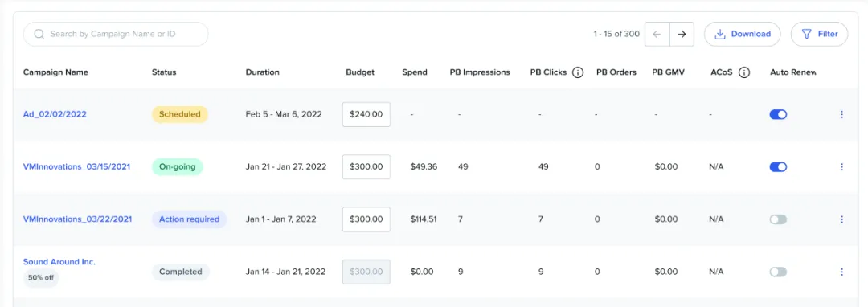Open the VMInnovations_03/15/2021 campaign
The width and height of the screenshot is (868, 307).
[76, 166]
